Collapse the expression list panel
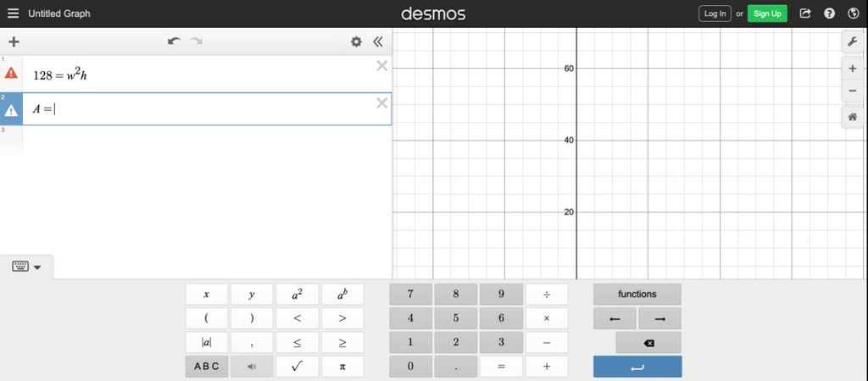Viewport: 868px width, 381px height. (x=377, y=41)
